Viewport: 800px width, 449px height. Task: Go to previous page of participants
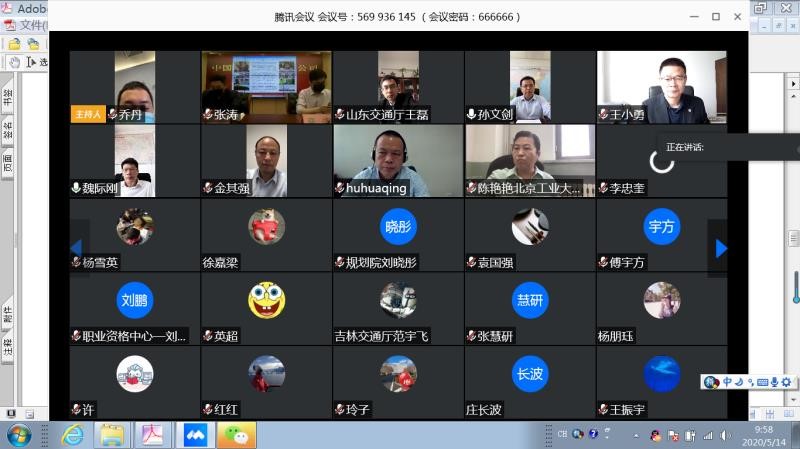76,247
